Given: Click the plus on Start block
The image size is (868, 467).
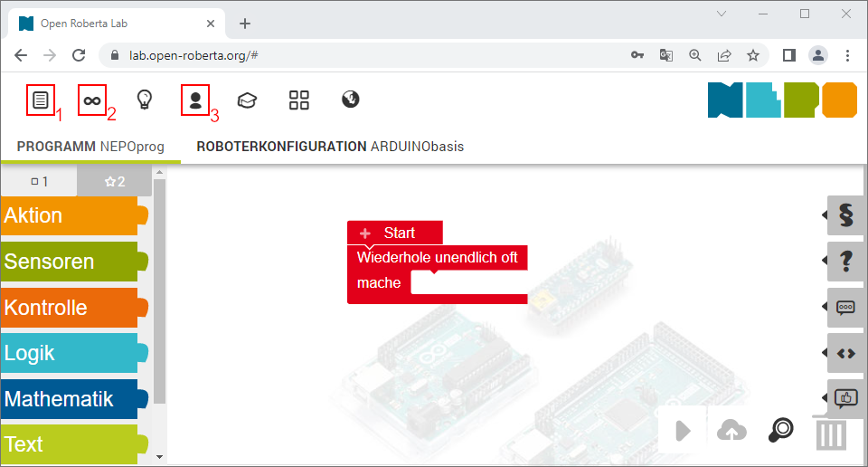Looking at the screenshot, I should pyautogui.click(x=364, y=233).
